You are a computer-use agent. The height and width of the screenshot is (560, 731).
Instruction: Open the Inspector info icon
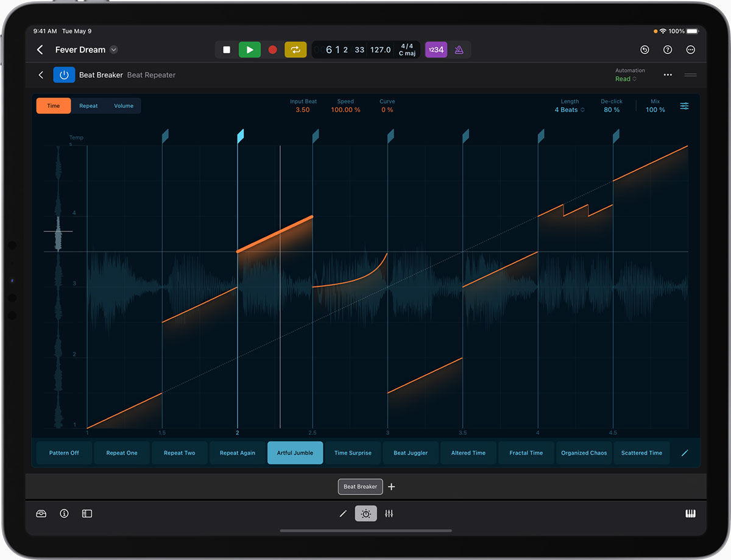point(64,514)
